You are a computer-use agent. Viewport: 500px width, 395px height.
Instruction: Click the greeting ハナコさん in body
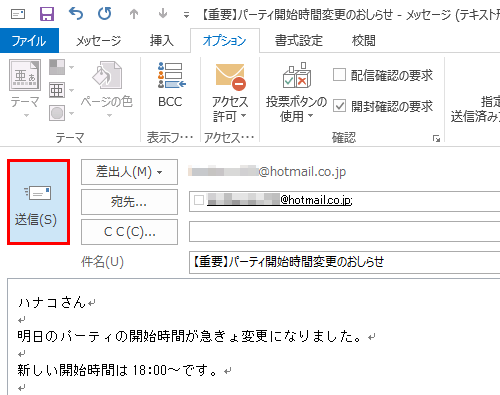click(52, 302)
